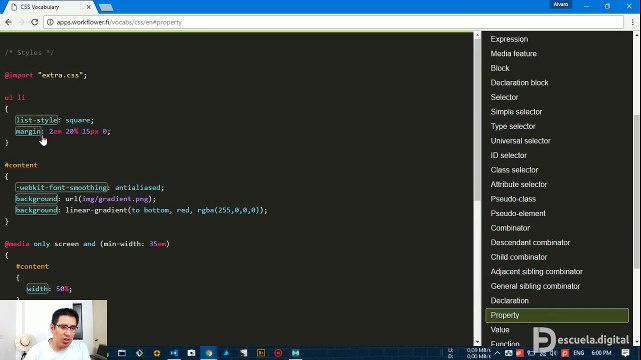Go back with the browser back arrow
Viewport: 641px width, 360px height.
coord(9,22)
